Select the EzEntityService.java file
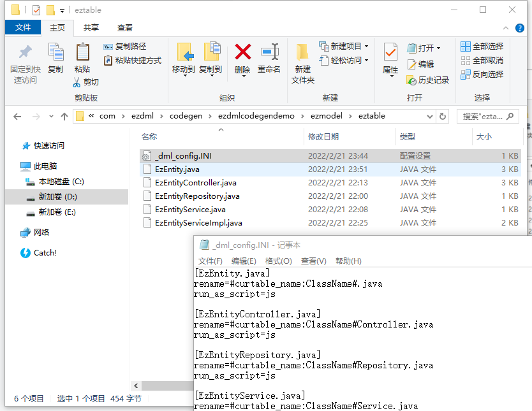 point(330,210)
